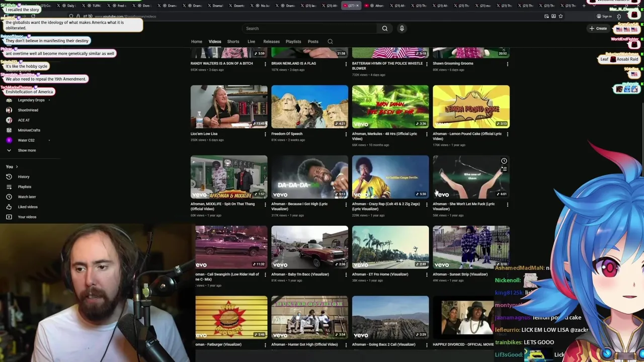Open Watch later clock icon in sidebar
This screenshot has height=362, width=644.
pyautogui.click(x=9, y=197)
